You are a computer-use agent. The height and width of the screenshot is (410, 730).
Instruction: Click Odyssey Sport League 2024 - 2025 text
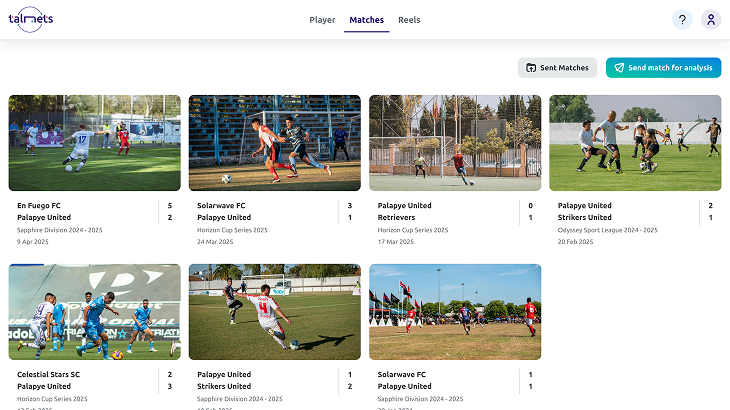click(x=608, y=230)
